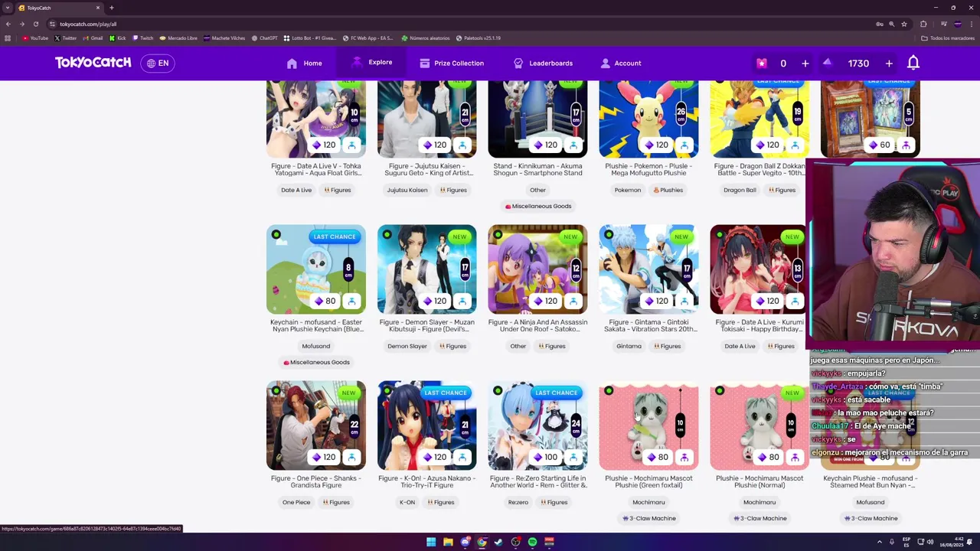Open Steam from the taskbar
The height and width of the screenshot is (551, 980).
click(498, 542)
